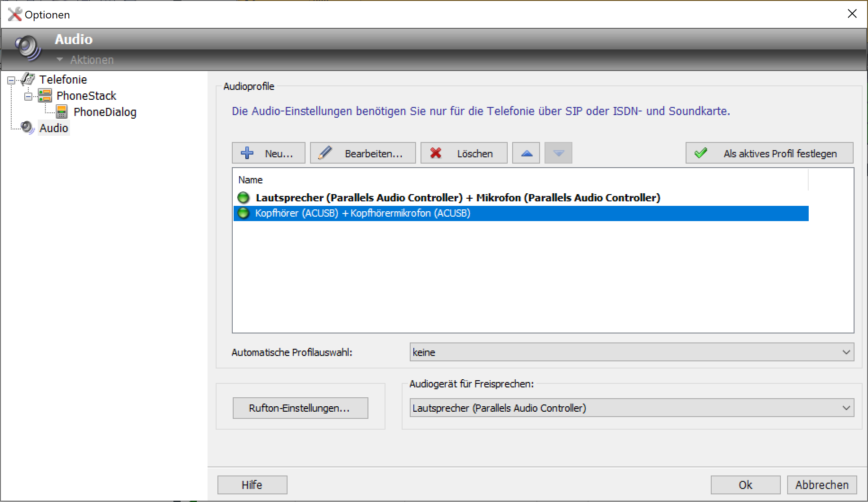Open Rufton-Einstellungen dialog
This screenshot has height=502, width=868.
300,408
